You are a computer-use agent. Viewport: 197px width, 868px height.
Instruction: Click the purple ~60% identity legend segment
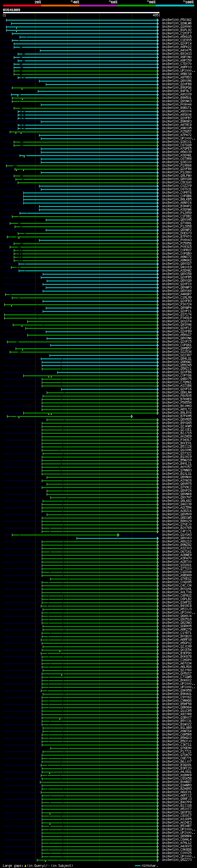[x=99, y=6]
